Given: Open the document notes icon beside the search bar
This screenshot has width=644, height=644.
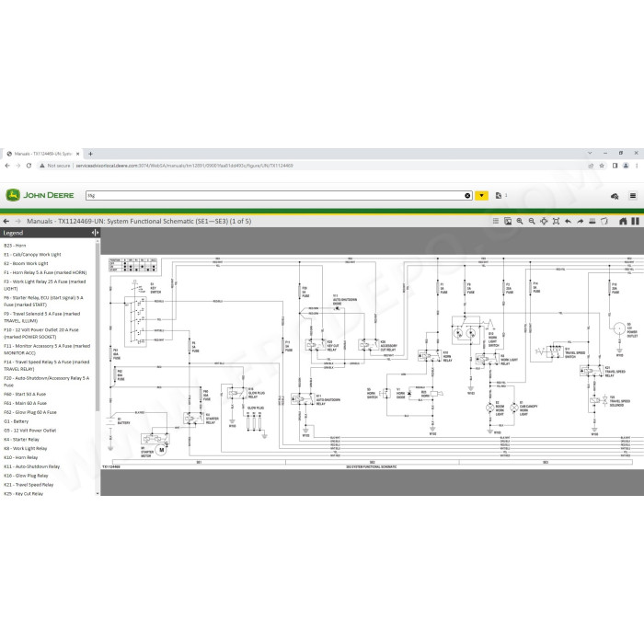Looking at the screenshot, I should coord(499,195).
